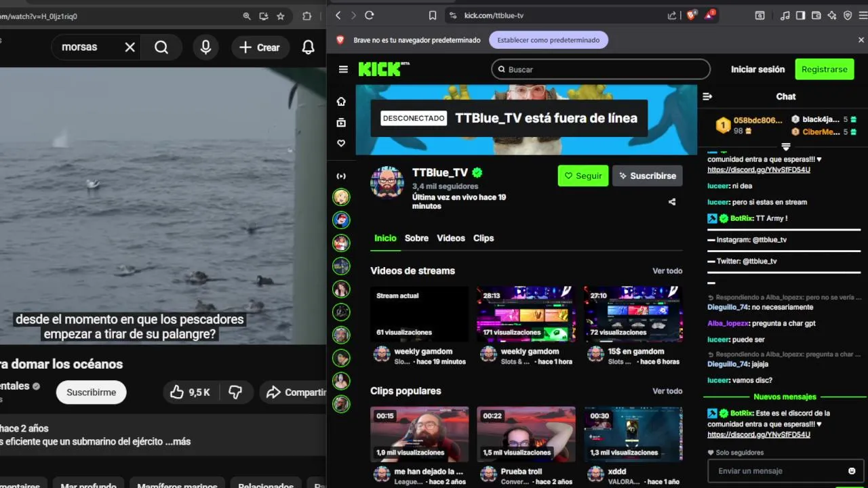868x488 pixels.
Task: Follow TTBlue_TV with Seguir button
Action: [583, 176]
